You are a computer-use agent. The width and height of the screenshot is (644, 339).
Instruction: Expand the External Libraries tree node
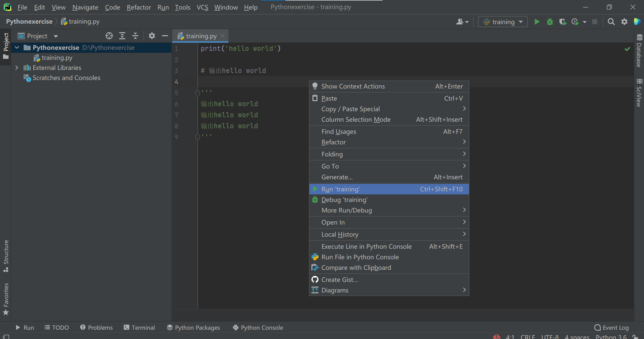(x=17, y=68)
